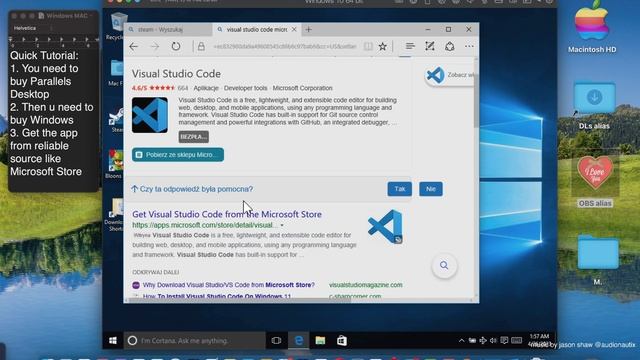Answer Tak to helpful question
The height and width of the screenshot is (360, 640).
click(x=400, y=189)
